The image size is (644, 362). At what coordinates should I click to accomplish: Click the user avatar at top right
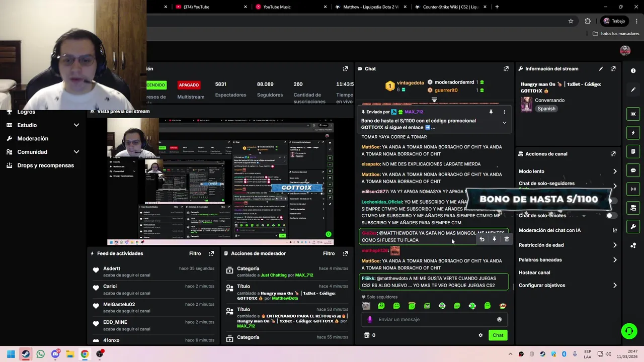click(x=625, y=50)
